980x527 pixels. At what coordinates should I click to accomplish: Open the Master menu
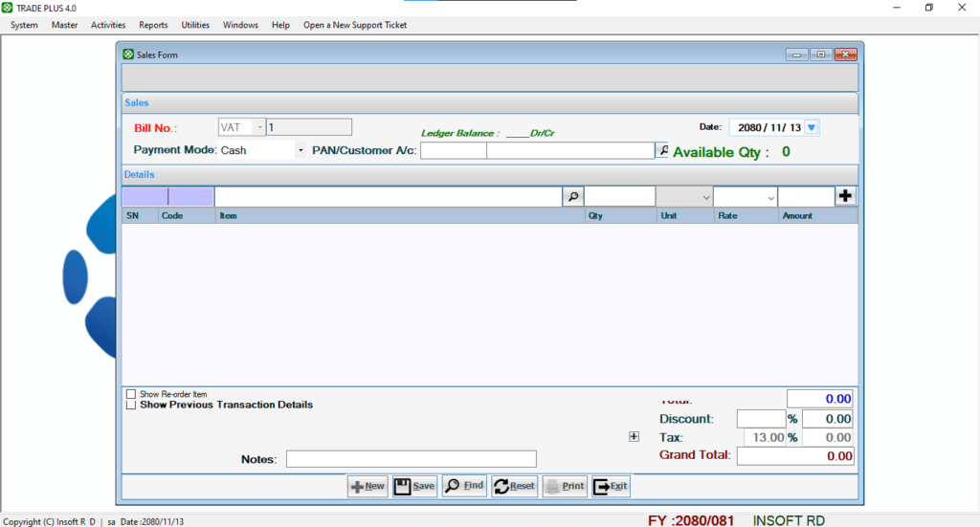click(x=65, y=25)
